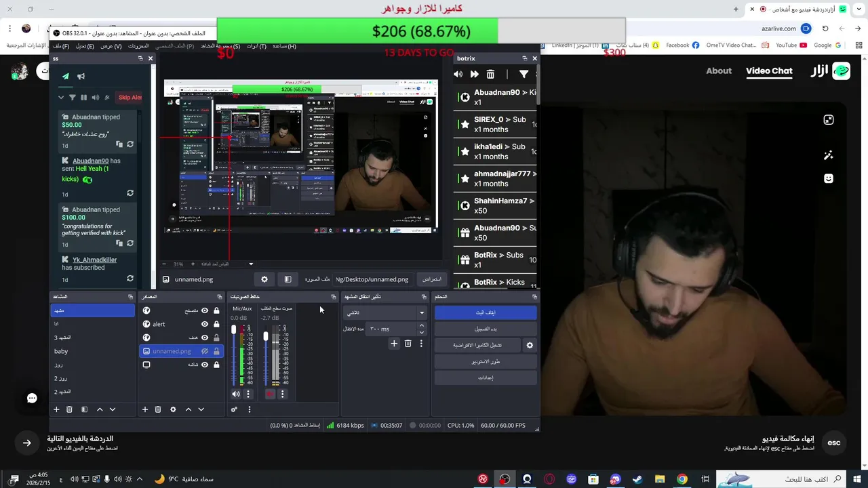Click blue stop streaming button
Screen dimensions: 868x488
click(x=486, y=312)
